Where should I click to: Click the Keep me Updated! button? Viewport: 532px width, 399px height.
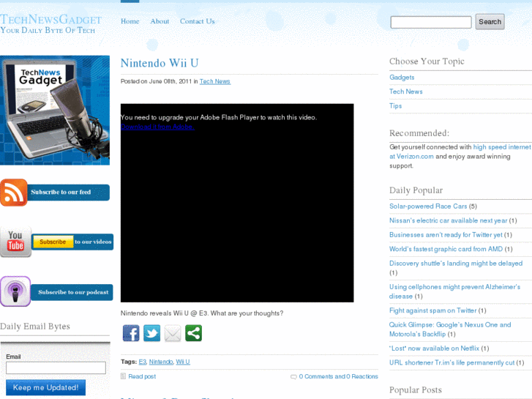coord(45,387)
